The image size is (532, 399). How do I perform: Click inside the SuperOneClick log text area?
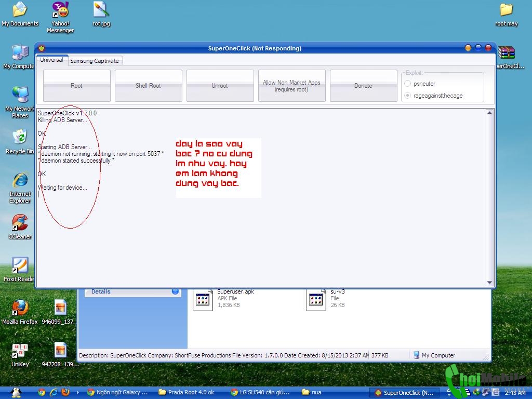point(261,197)
